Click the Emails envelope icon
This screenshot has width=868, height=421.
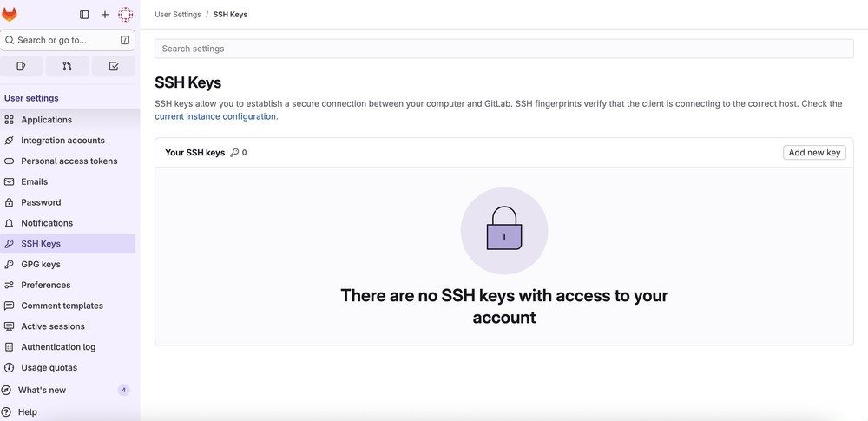pyautogui.click(x=9, y=181)
